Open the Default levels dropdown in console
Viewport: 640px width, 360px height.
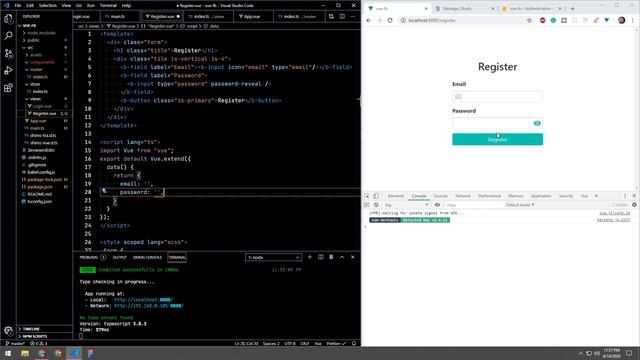tap(520, 205)
